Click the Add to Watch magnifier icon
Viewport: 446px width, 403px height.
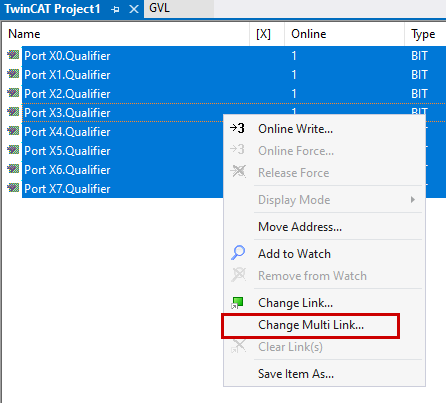click(238, 253)
